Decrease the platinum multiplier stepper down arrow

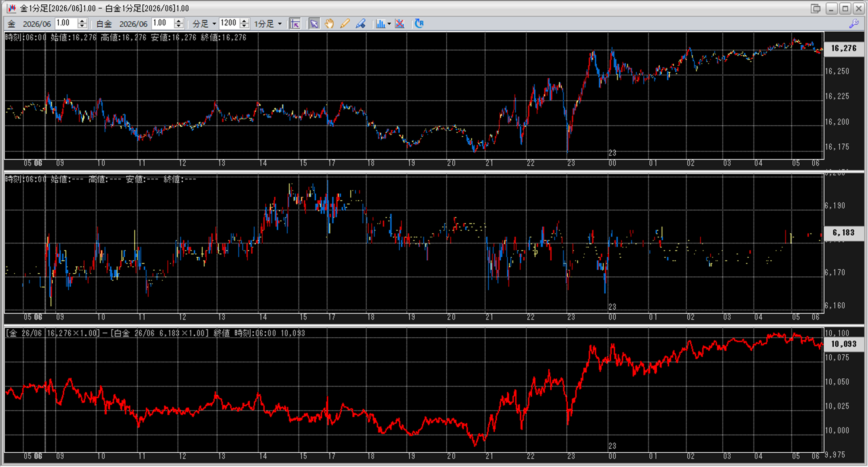(178, 26)
